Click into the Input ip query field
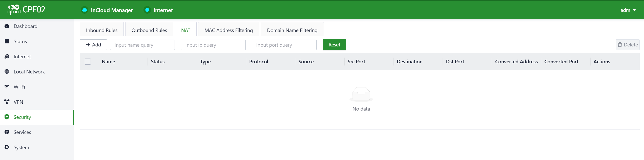 pyautogui.click(x=213, y=45)
